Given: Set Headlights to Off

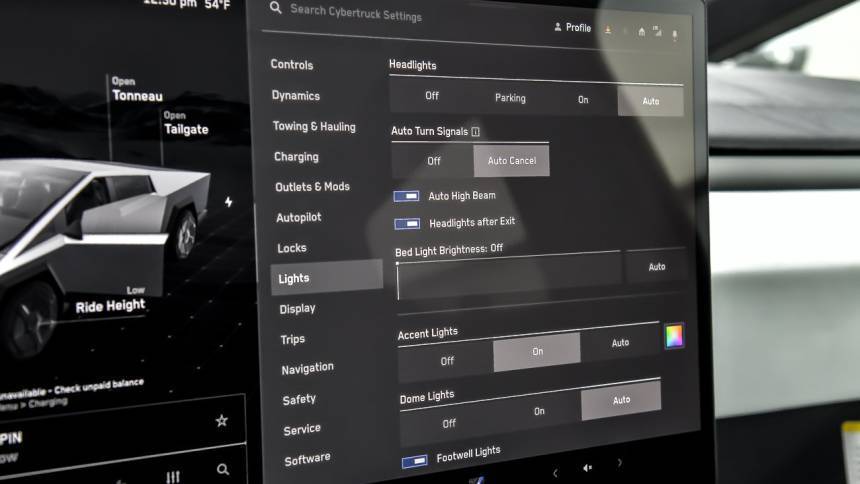Looking at the screenshot, I should (x=432, y=96).
